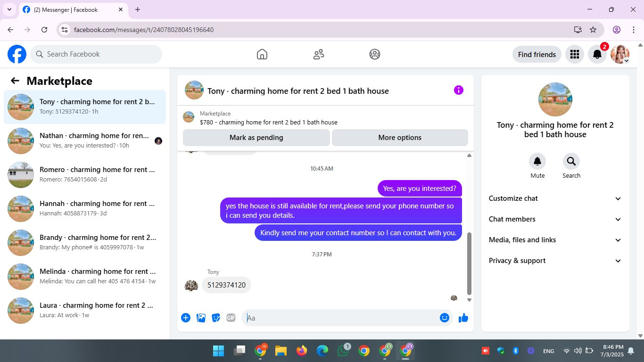The image size is (644, 362).
Task: Open the $780 charming home listing link
Action: click(269, 122)
